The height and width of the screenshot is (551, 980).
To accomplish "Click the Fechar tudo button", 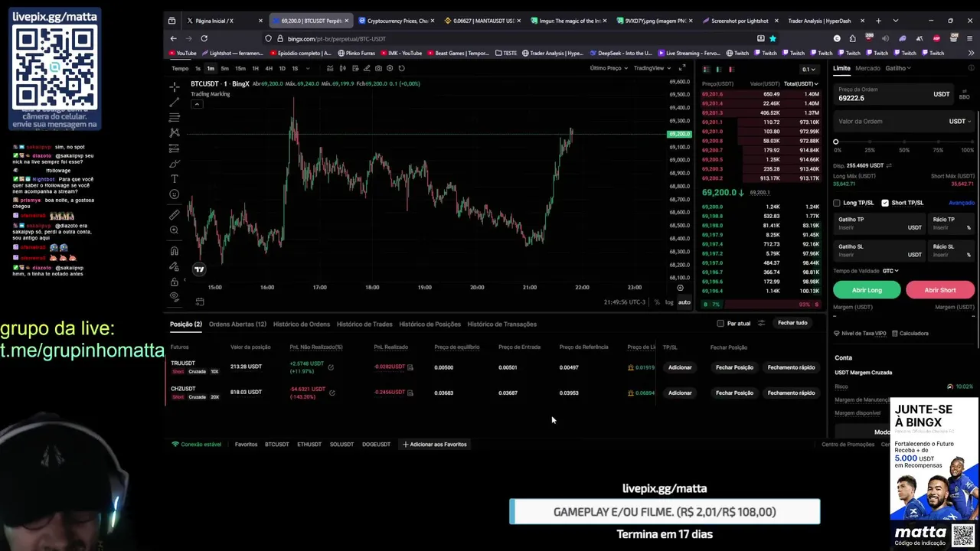I will click(x=792, y=323).
